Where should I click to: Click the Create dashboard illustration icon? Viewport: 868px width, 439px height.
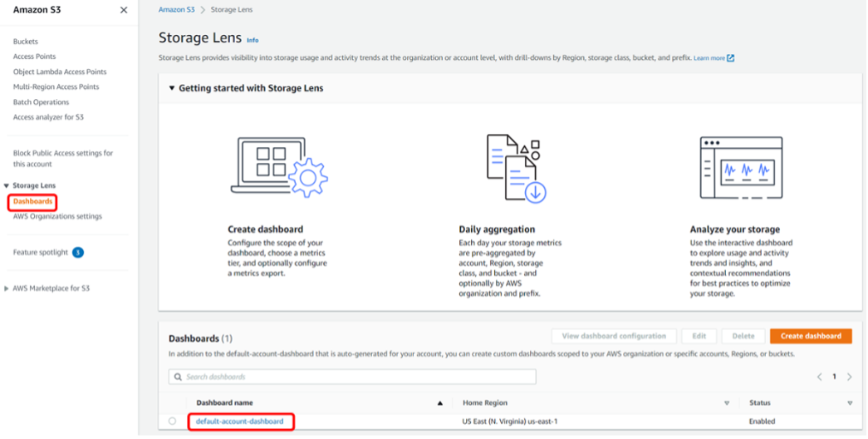(x=278, y=167)
